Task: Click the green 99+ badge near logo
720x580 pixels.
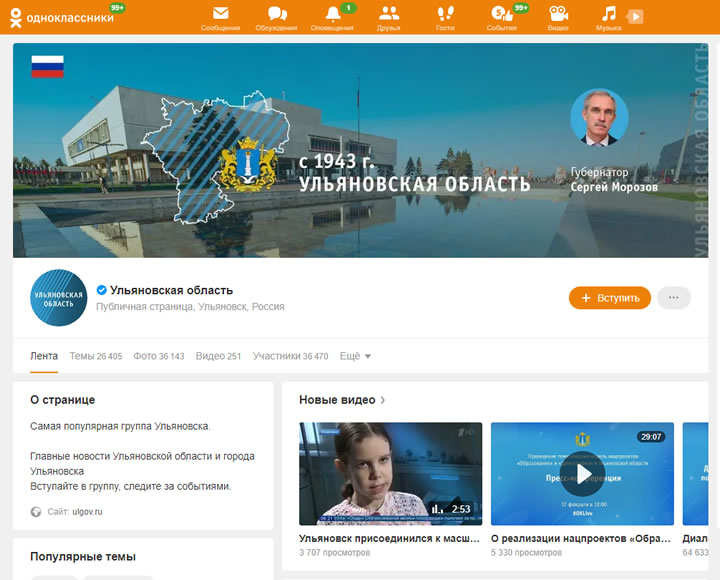Action: point(117,8)
